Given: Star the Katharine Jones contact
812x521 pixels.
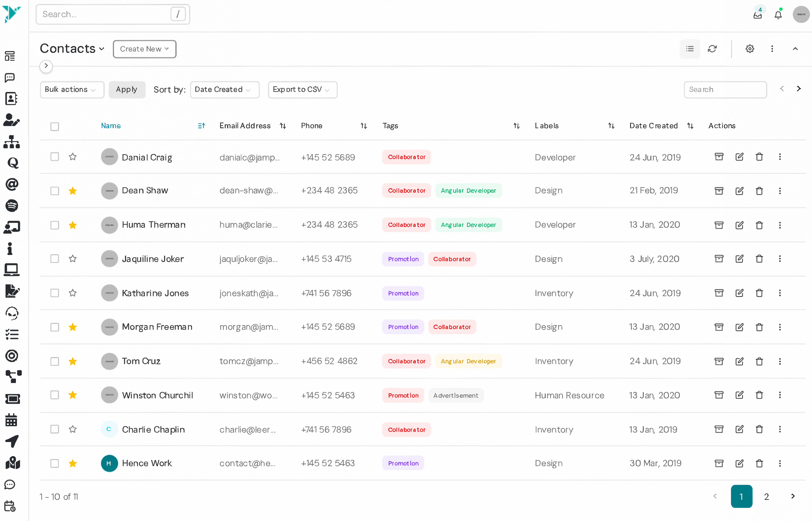Looking at the screenshot, I should click(x=72, y=293).
